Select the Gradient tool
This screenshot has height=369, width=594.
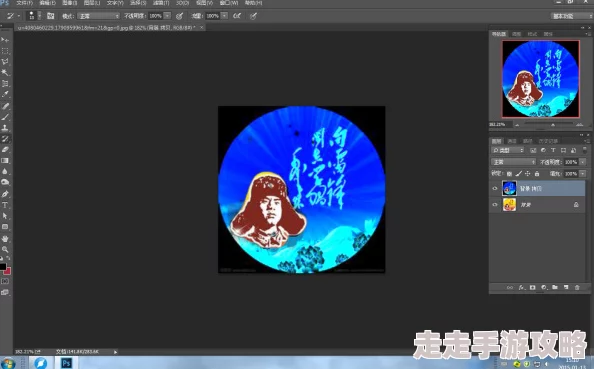[5, 161]
